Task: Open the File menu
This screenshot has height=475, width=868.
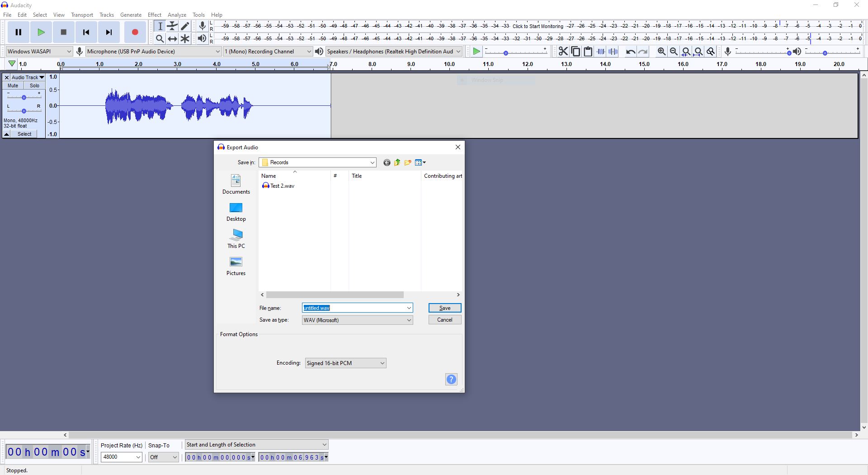Action: [7, 15]
